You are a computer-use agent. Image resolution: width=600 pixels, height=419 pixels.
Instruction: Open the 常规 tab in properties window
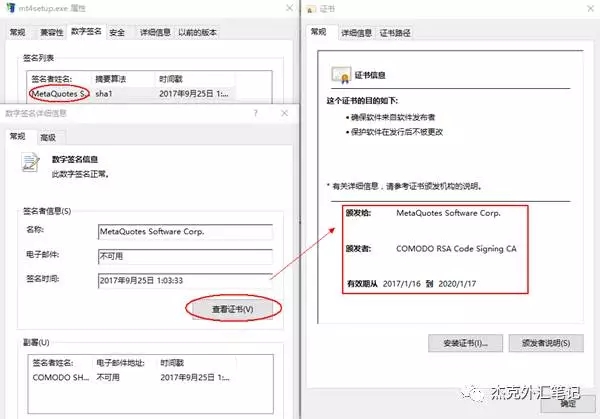click(x=18, y=32)
